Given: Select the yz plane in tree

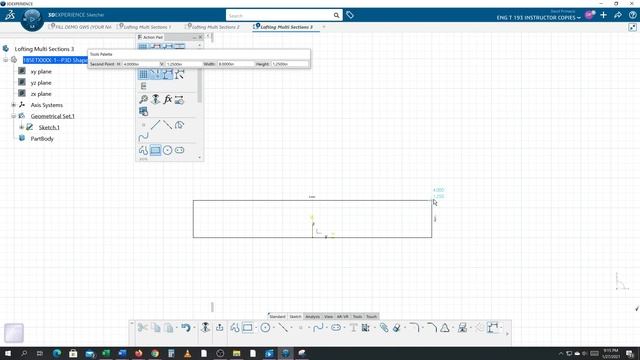Looking at the screenshot, I should 41,82.
